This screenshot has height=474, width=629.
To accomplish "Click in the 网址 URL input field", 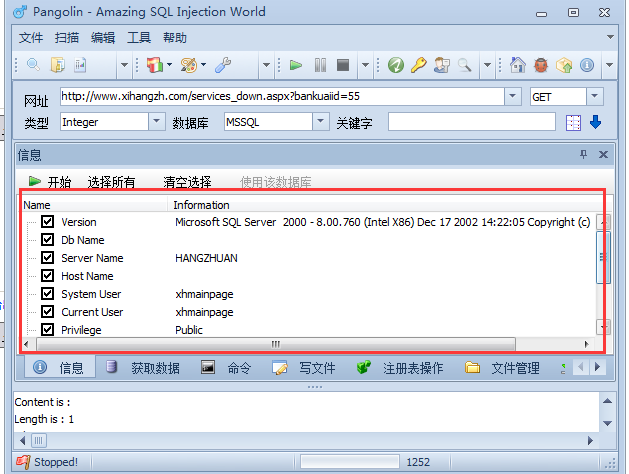I will click(282, 96).
